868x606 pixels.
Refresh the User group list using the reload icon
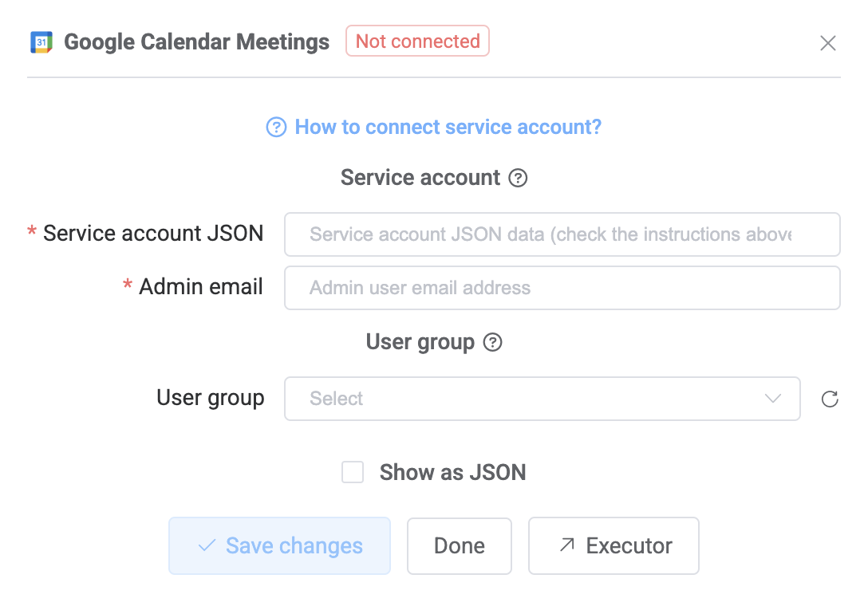(830, 399)
